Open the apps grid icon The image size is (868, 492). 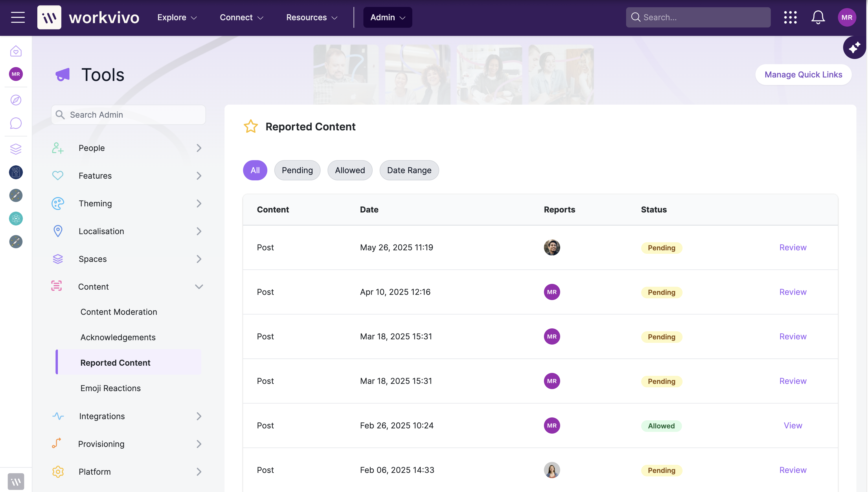(x=790, y=17)
